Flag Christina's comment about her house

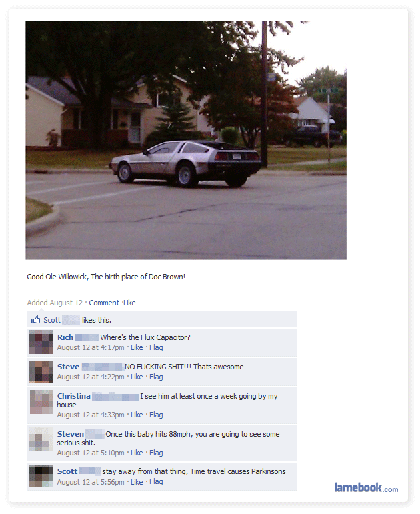156,415
